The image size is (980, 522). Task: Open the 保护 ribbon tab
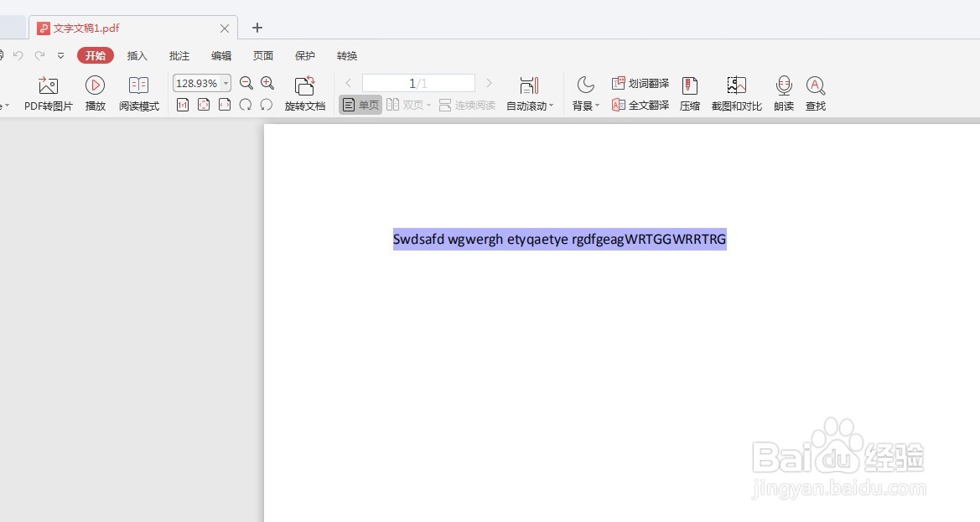[x=305, y=55]
